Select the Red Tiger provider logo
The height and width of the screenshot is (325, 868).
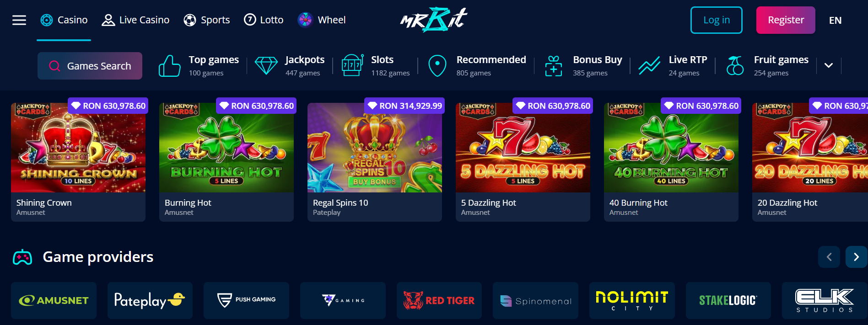[439, 300]
